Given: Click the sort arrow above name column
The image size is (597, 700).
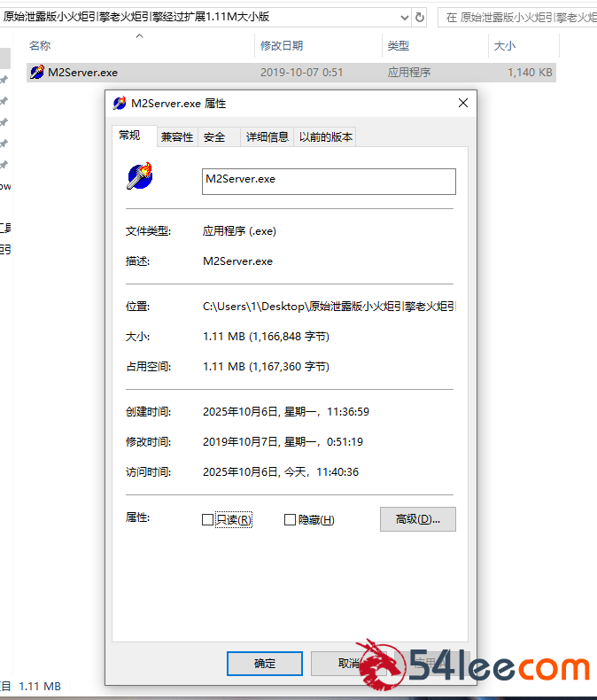Looking at the screenshot, I should [139, 36].
